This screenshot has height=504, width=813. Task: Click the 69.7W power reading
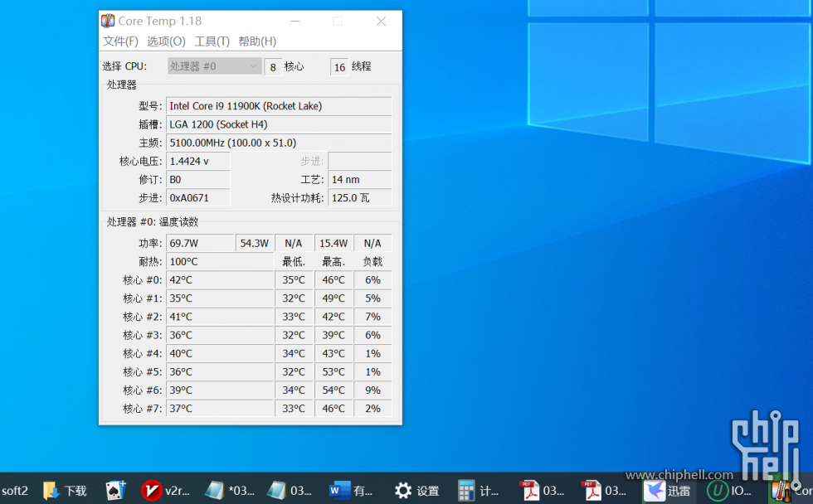pyautogui.click(x=200, y=244)
